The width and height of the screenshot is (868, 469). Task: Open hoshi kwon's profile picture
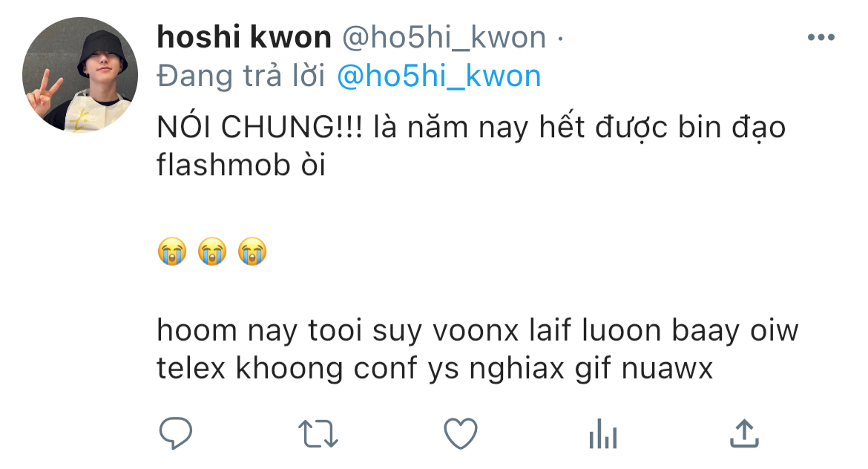(79, 75)
